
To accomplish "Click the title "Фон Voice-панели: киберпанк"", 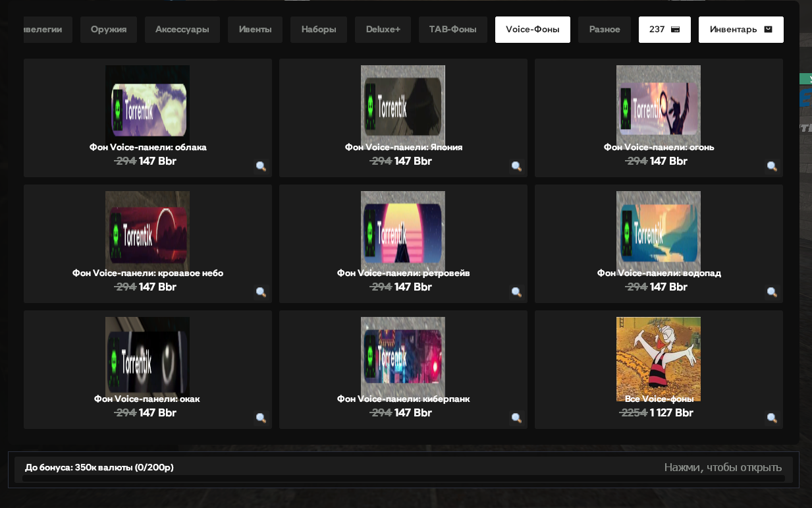I will [x=404, y=399].
